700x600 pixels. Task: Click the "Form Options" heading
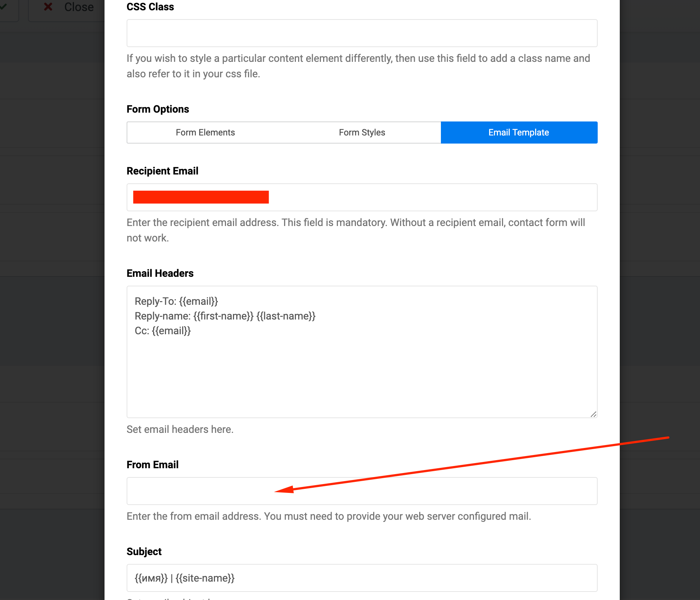pyautogui.click(x=158, y=109)
